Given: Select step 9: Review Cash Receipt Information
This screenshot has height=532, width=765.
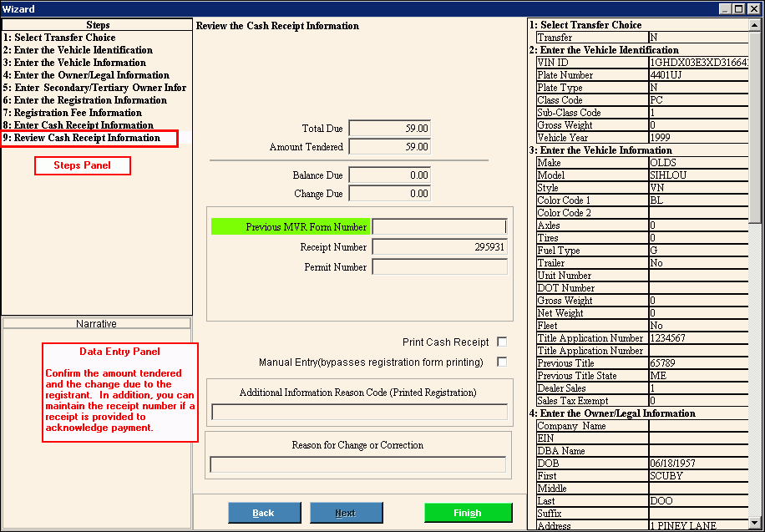Looking at the screenshot, I should (x=82, y=138).
